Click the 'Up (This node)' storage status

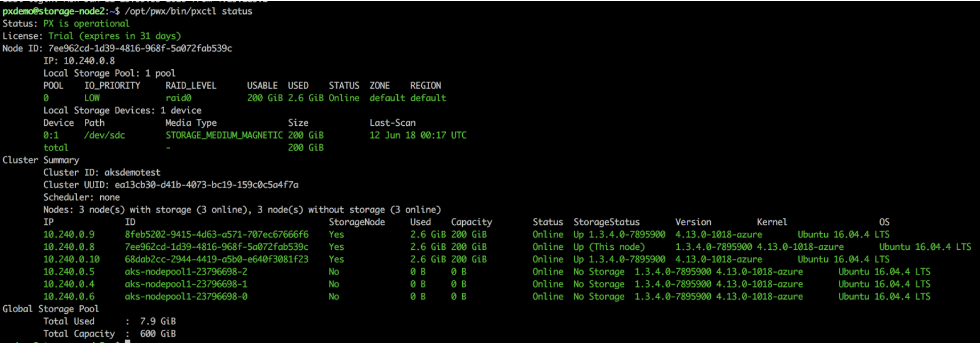(x=609, y=247)
